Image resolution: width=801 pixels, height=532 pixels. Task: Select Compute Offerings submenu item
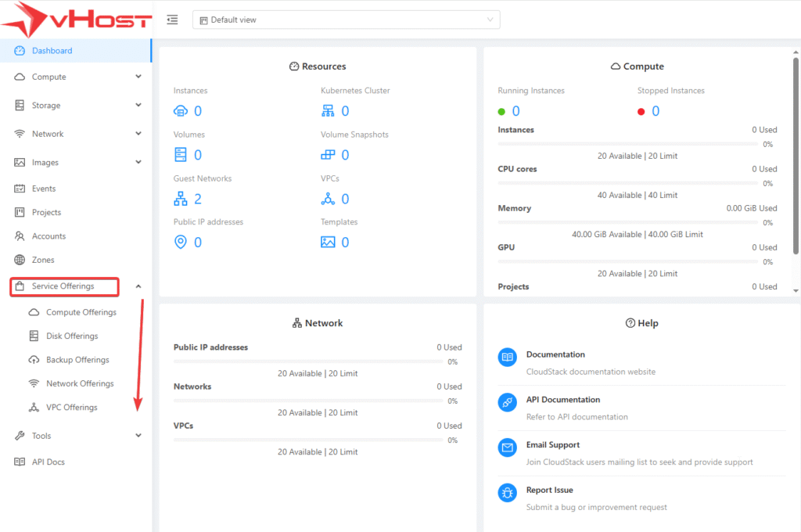pyautogui.click(x=81, y=312)
